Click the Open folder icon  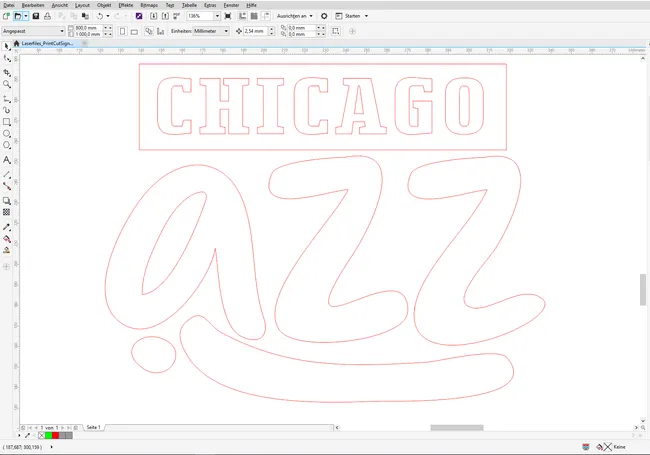coord(17,16)
